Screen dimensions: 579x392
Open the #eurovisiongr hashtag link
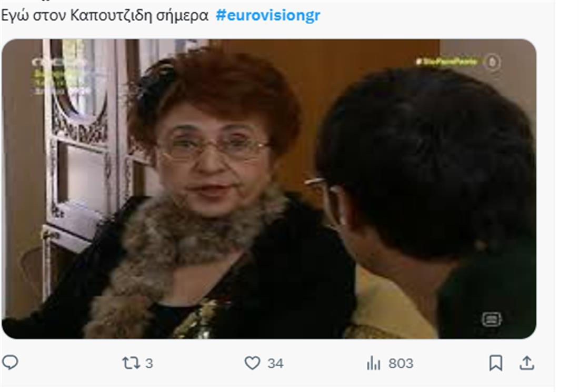click(268, 15)
